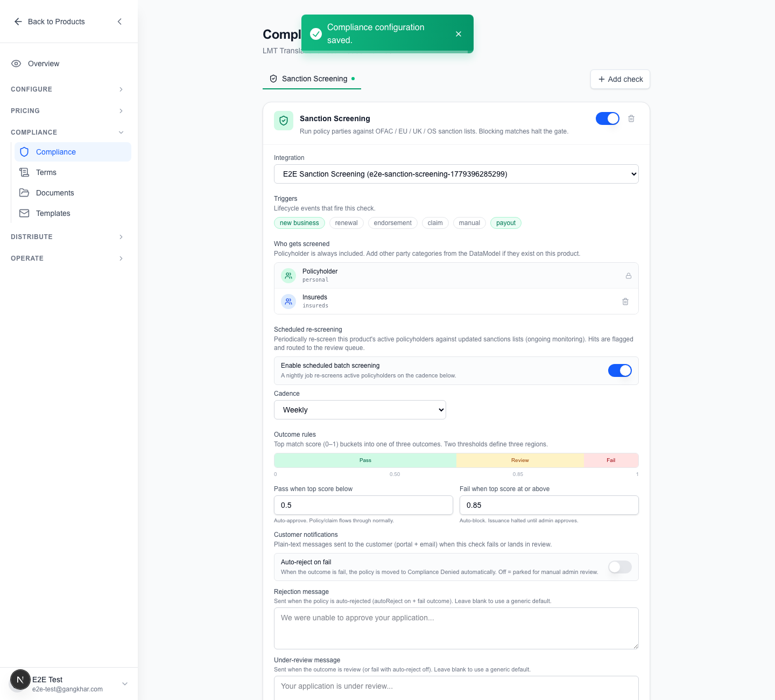Click the plus icon on Add check
The height and width of the screenshot is (700, 775).
pos(602,79)
